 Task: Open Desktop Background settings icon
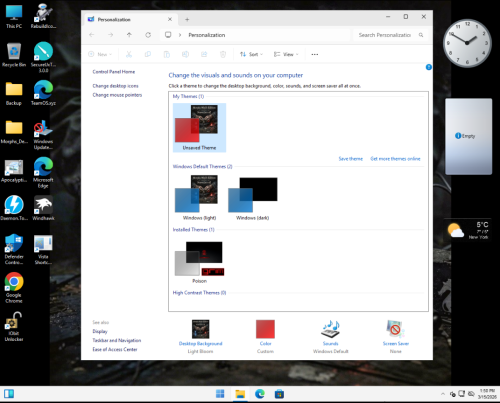coord(200,329)
